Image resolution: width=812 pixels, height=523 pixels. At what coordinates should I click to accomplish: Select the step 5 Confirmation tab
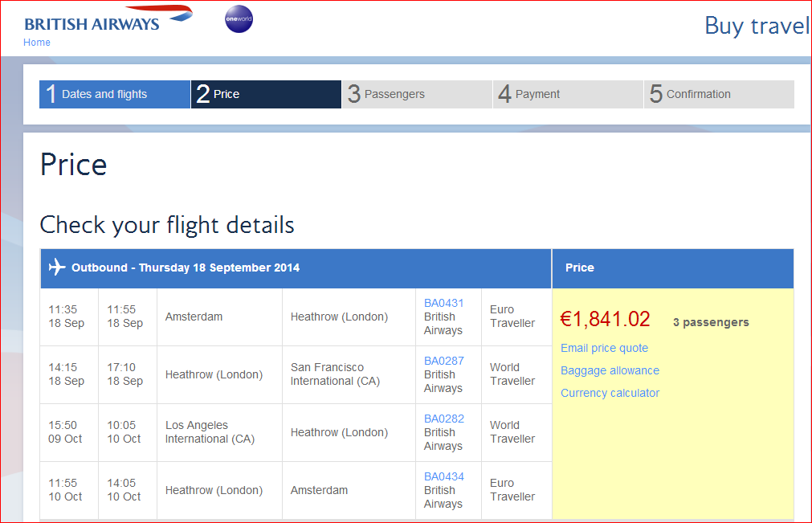pos(718,94)
